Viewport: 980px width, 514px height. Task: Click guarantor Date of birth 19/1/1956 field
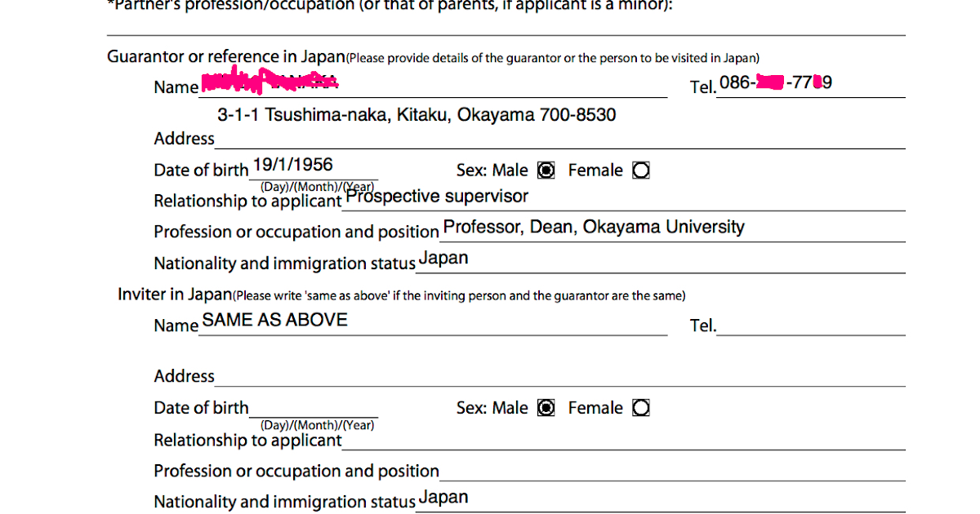pyautogui.click(x=314, y=168)
